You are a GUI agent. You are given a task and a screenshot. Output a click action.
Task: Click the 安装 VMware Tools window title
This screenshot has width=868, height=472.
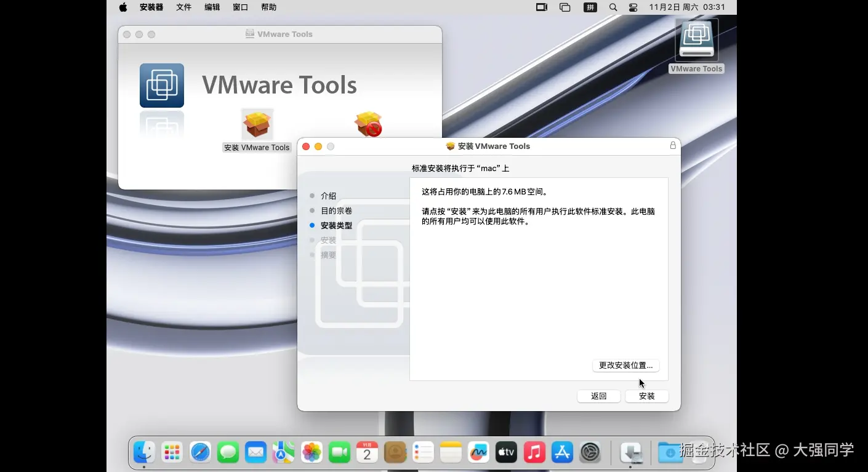pyautogui.click(x=494, y=146)
